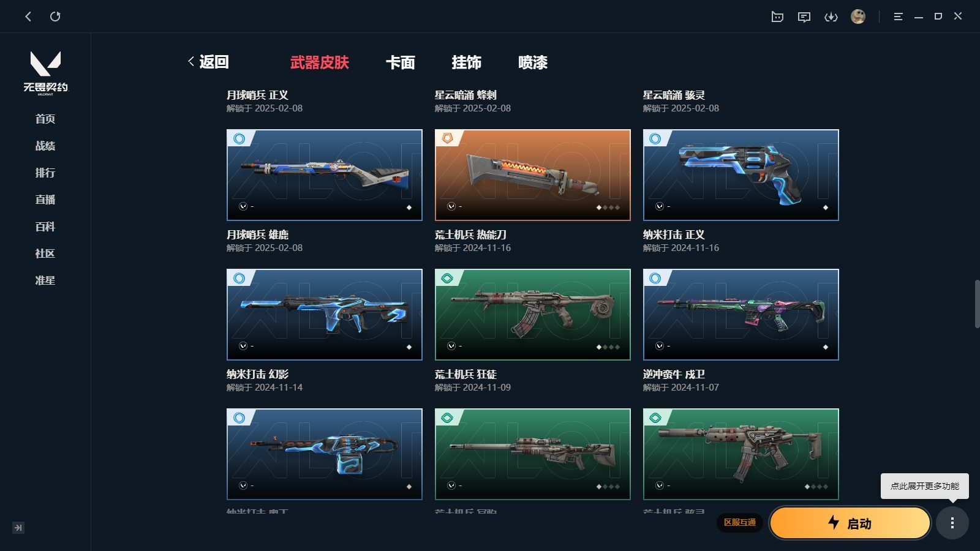Open 战绩 in the sidebar
This screenshot has width=980, height=551.
(45, 146)
